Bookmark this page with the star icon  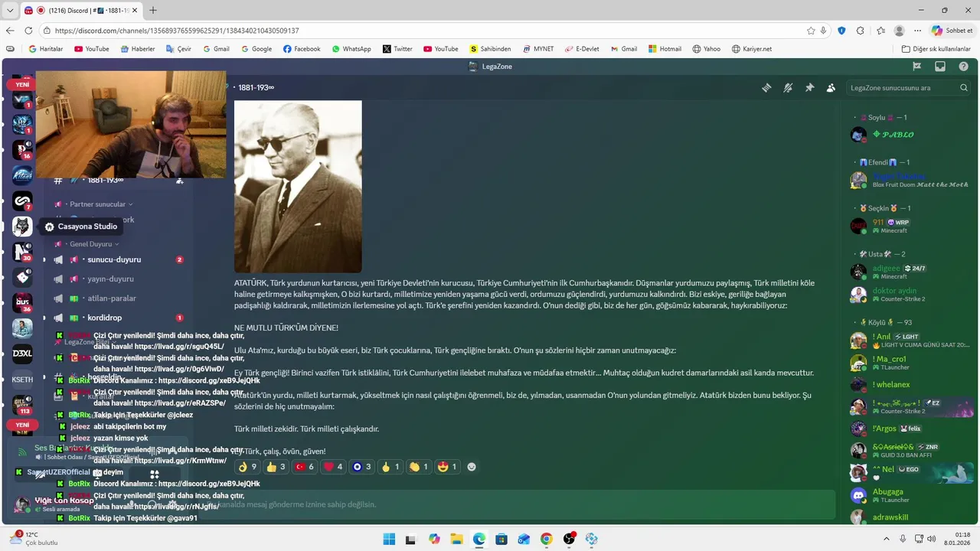[x=811, y=31]
